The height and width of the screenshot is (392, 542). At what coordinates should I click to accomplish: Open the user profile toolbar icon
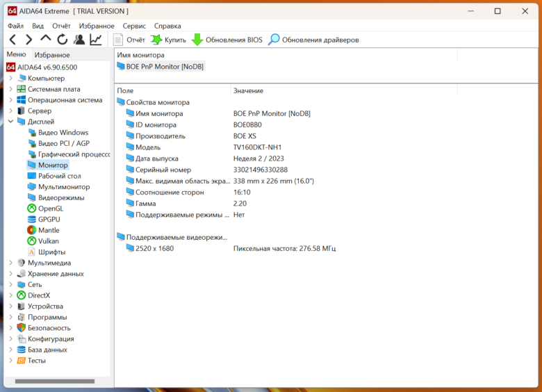tap(79, 40)
